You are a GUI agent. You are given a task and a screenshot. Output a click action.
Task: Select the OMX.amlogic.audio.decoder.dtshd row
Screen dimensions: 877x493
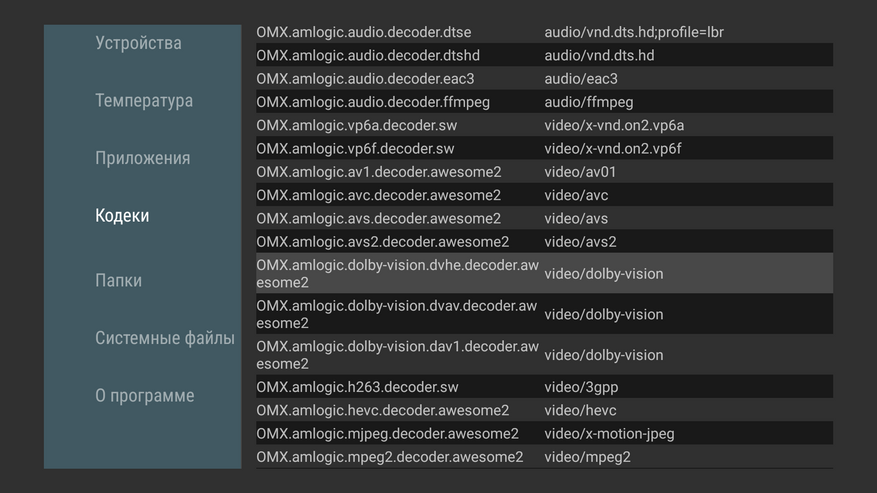coord(544,55)
